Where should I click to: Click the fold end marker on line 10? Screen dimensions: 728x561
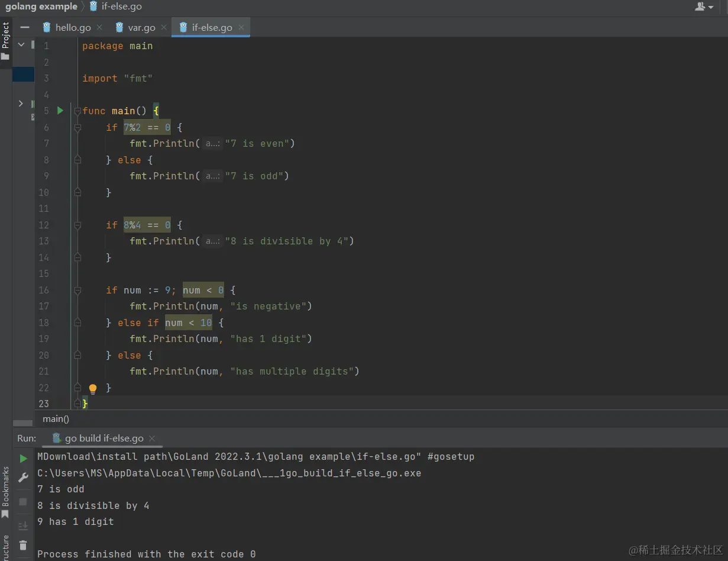pos(77,192)
